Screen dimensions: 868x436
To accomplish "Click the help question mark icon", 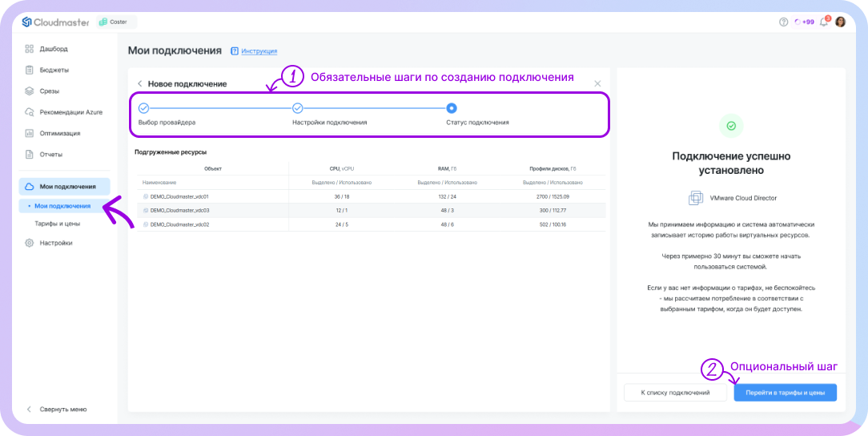I will pos(783,22).
